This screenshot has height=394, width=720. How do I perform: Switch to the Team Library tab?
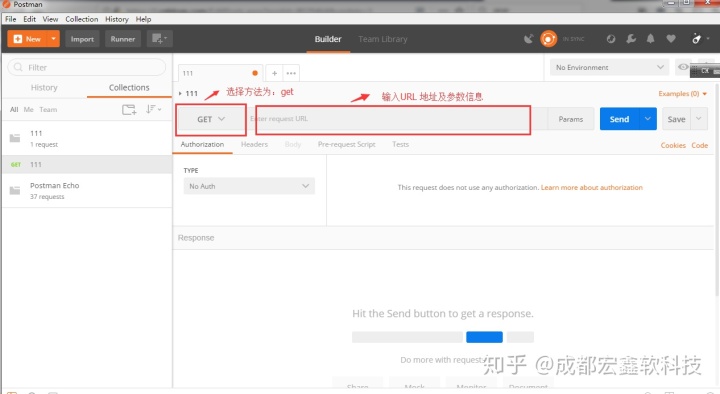pos(382,39)
